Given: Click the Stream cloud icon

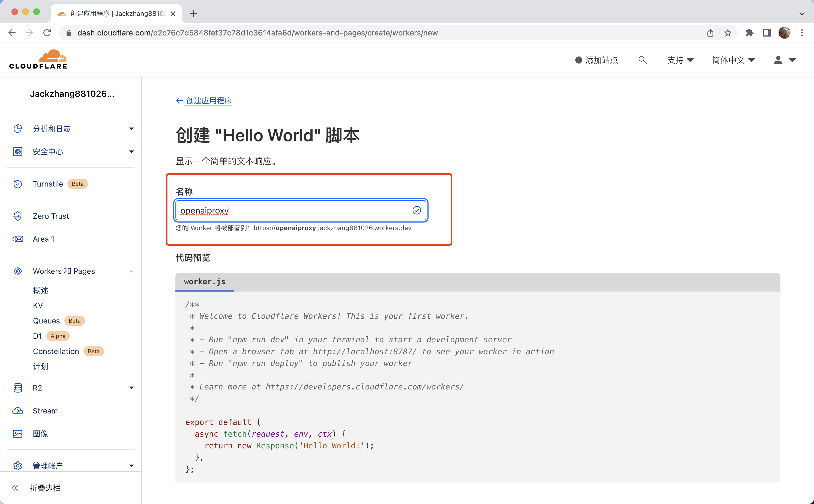Looking at the screenshot, I should pos(18,411).
